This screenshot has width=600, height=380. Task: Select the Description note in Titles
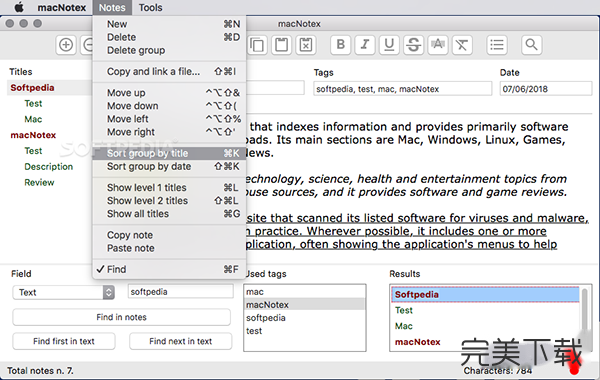pos(49,166)
